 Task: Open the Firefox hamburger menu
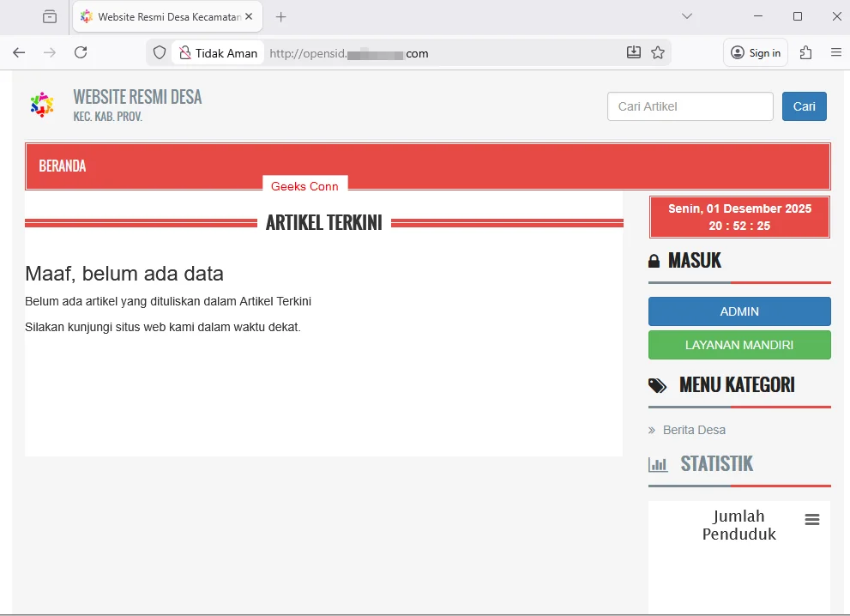coord(836,52)
